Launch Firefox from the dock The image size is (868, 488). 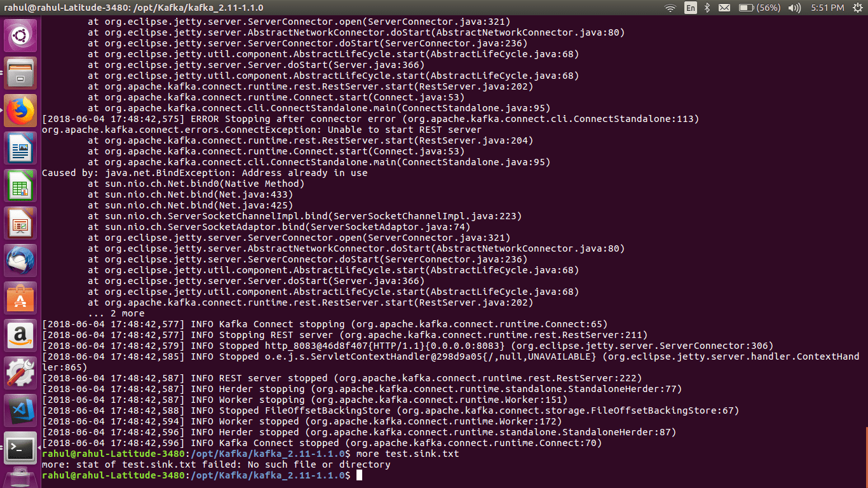click(20, 111)
